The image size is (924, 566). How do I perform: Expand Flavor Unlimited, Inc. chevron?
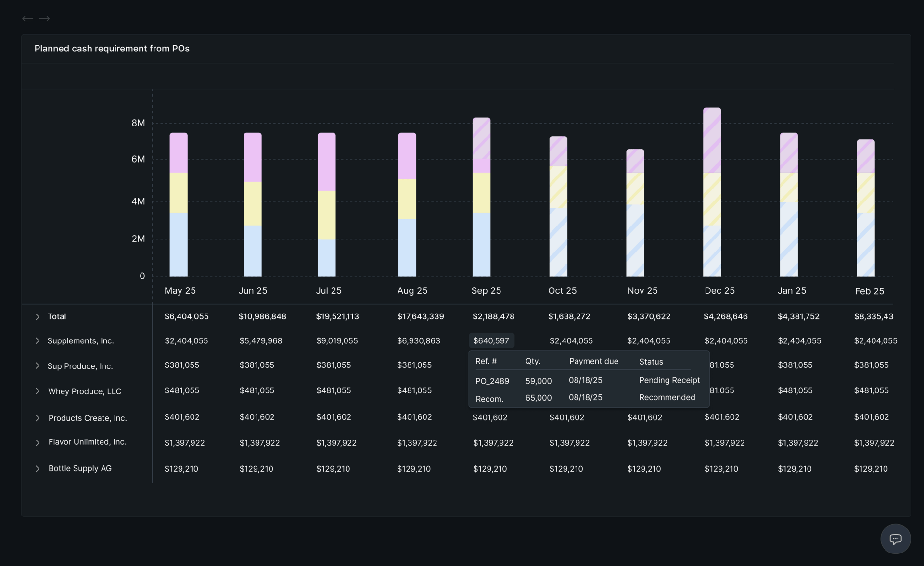[37, 443]
